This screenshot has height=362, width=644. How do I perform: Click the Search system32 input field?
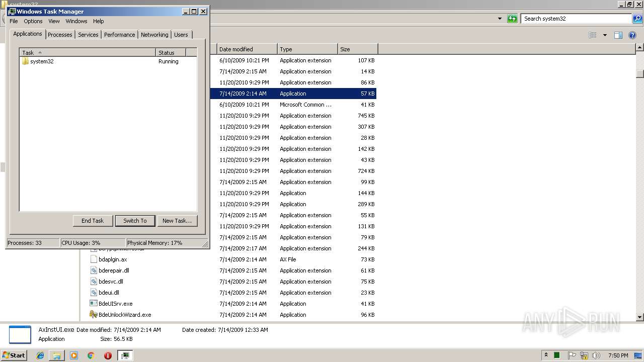click(577, 19)
